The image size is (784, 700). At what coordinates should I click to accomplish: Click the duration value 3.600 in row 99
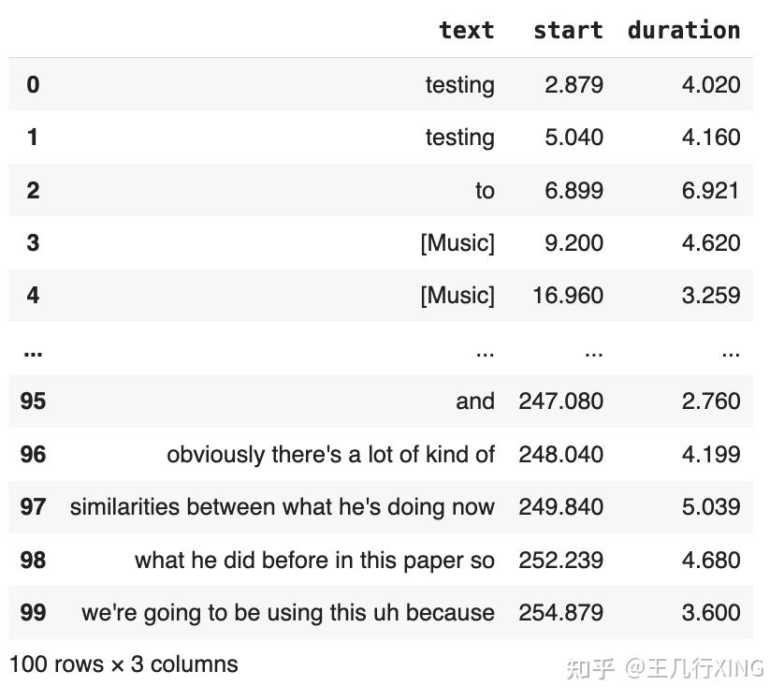coord(711,612)
